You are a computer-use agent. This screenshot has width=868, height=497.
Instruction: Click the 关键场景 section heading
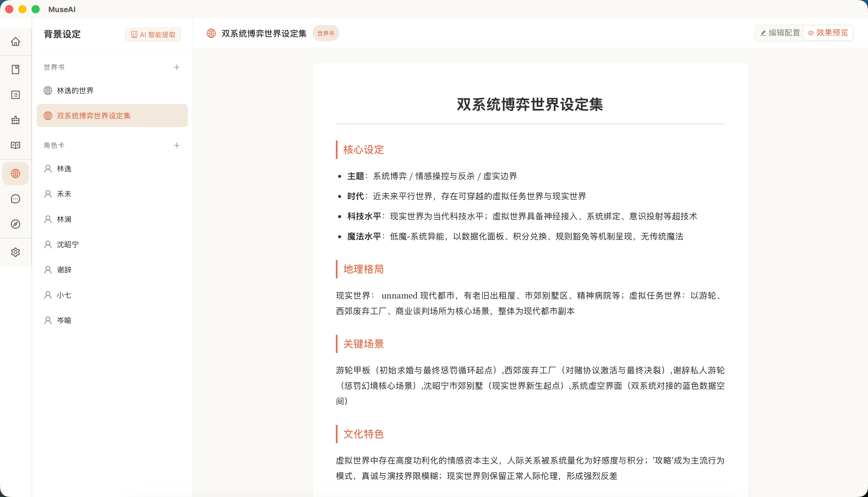coord(363,344)
